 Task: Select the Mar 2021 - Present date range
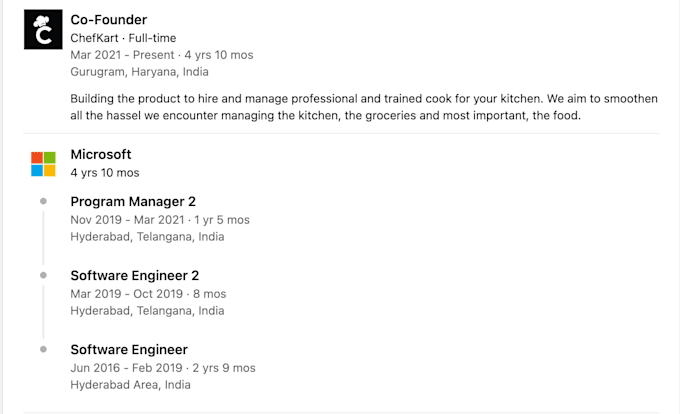coord(122,55)
